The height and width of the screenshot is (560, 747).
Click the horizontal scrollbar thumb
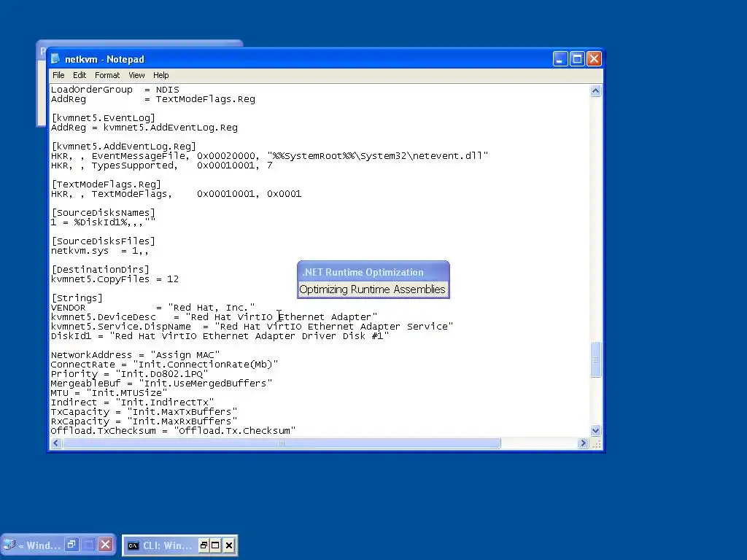[281, 443]
